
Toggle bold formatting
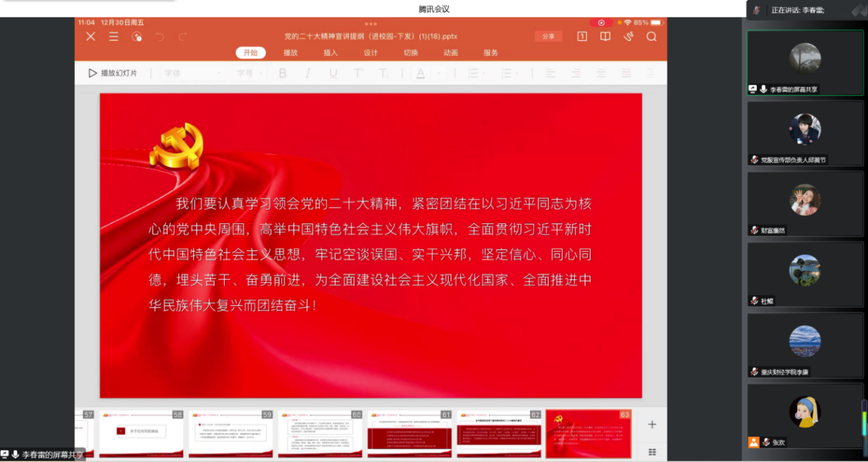[282, 73]
